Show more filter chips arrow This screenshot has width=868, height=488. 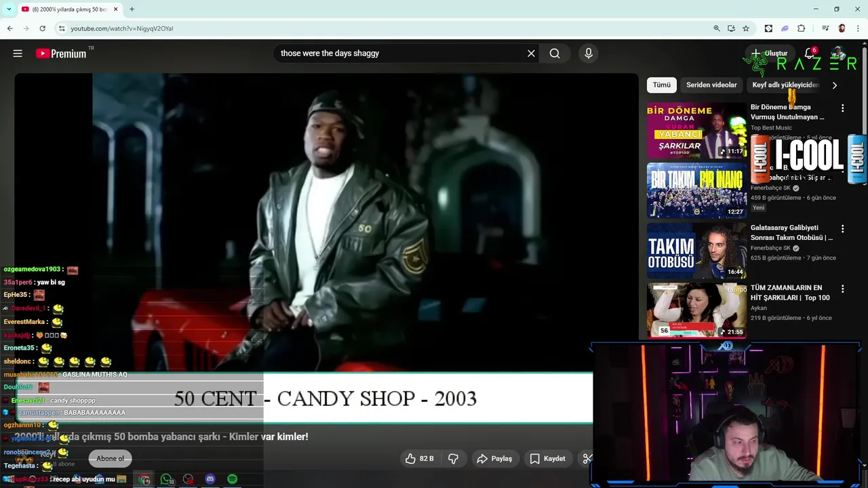click(x=835, y=85)
